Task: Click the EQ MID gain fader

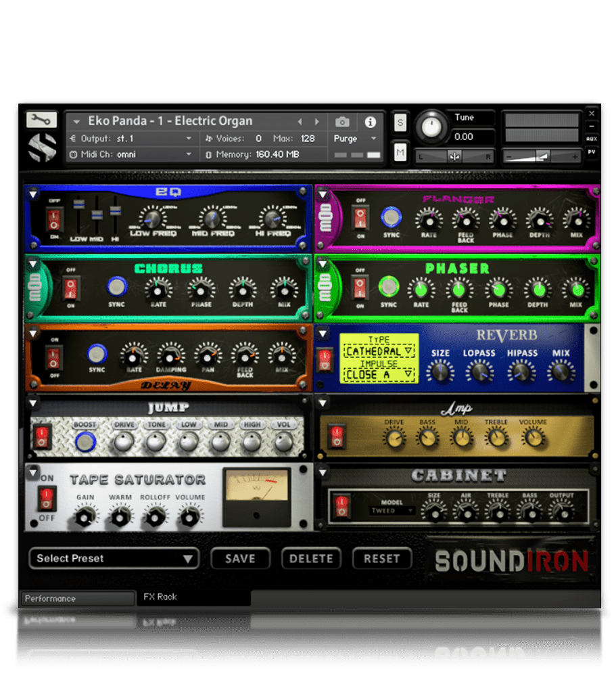Action: click(97, 215)
